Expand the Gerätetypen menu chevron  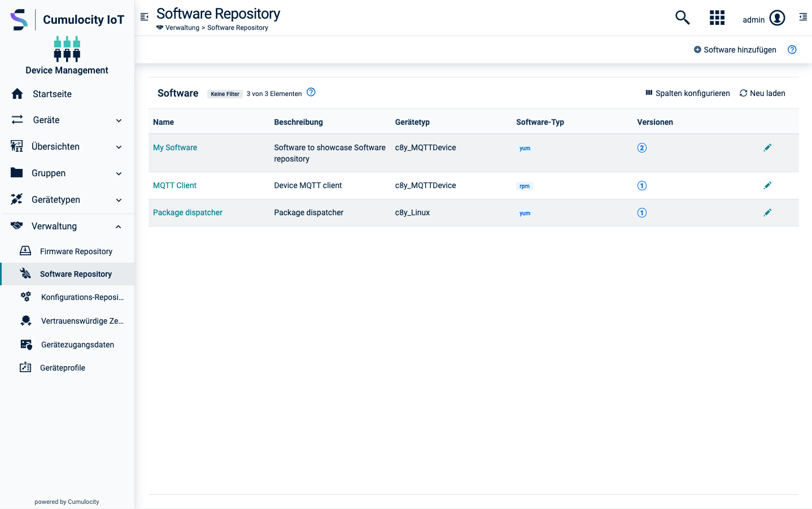coord(119,200)
